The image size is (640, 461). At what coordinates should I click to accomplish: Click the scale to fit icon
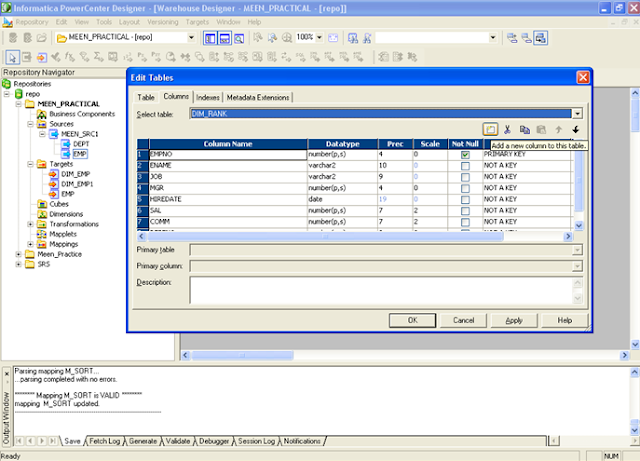coord(333,38)
